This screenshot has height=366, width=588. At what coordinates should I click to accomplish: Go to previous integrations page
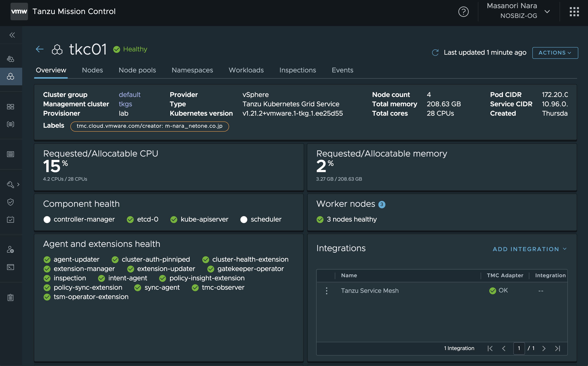(x=504, y=348)
